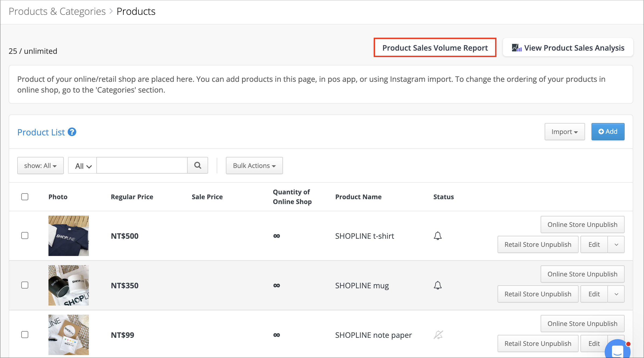Click the Product List help question icon
Image resolution: width=644 pixels, height=358 pixels.
tap(72, 132)
